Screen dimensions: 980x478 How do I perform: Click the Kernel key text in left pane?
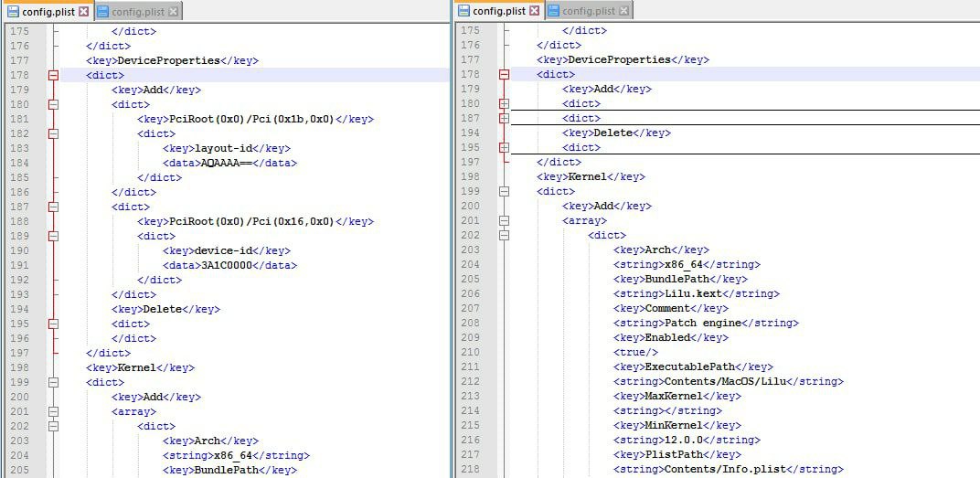[x=137, y=367]
